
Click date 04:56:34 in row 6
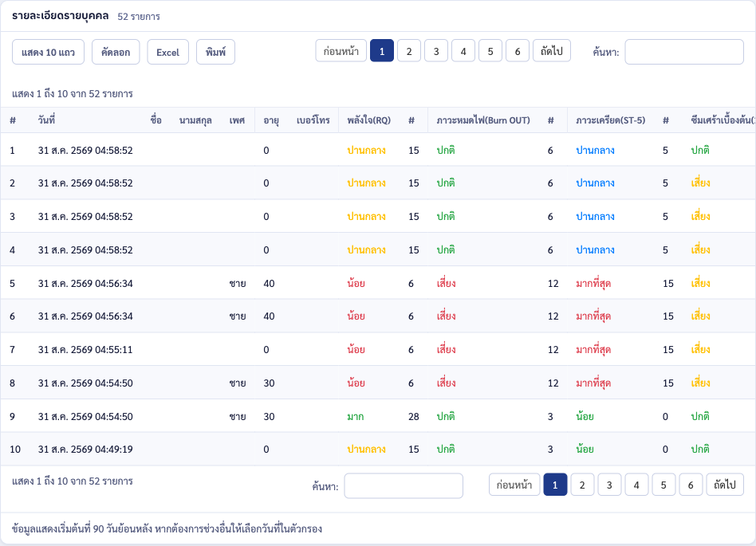85,316
